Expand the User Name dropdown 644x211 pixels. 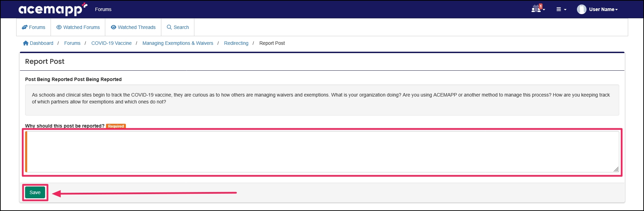click(603, 10)
